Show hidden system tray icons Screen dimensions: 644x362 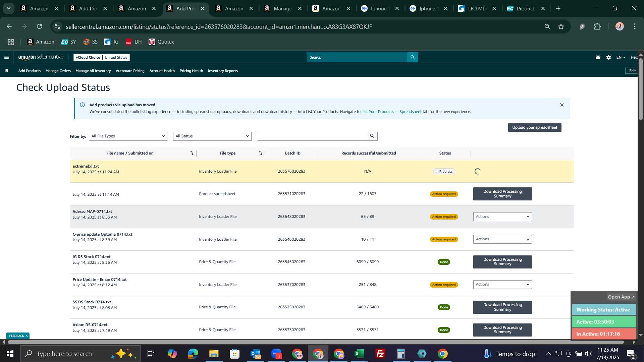(548, 354)
